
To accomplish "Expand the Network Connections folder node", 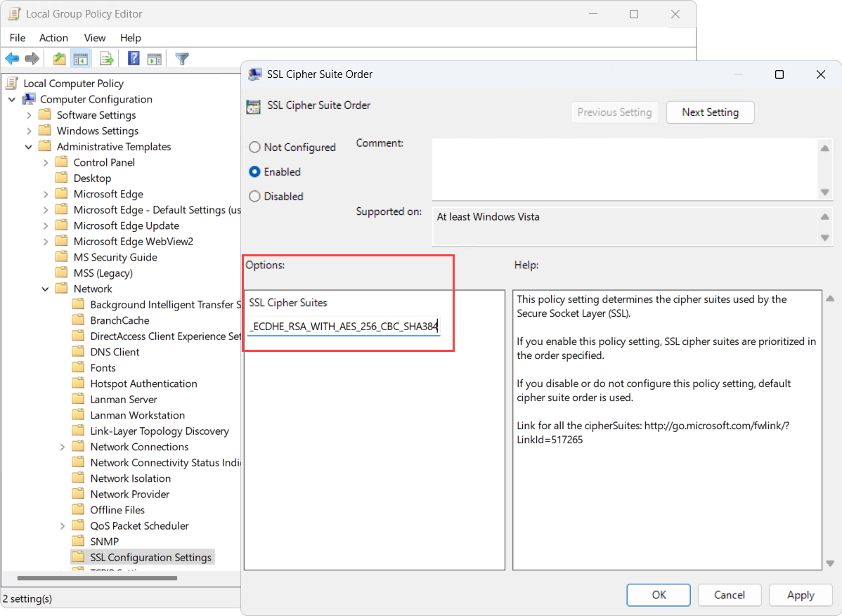I will pos(63,447).
